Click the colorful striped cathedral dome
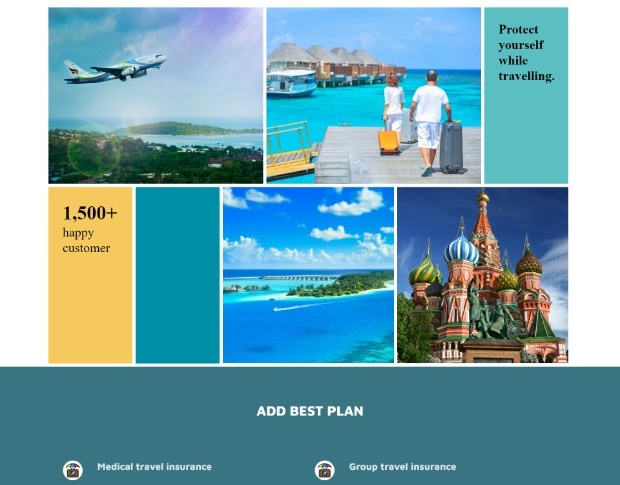620x485 pixels. tap(461, 248)
